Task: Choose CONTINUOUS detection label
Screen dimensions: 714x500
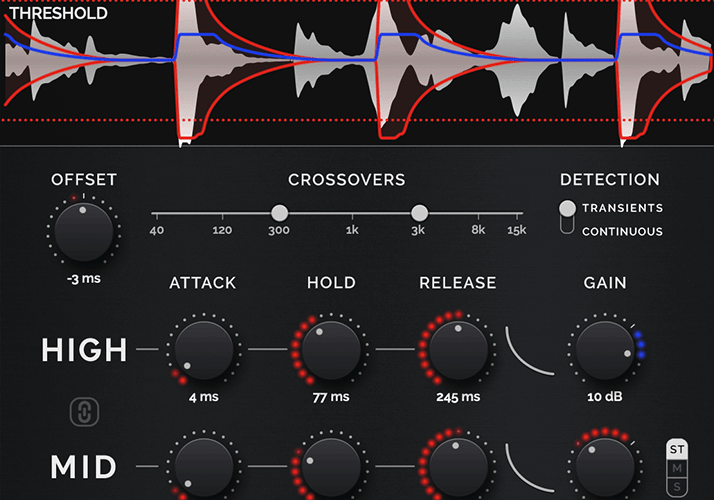Action: [x=622, y=231]
